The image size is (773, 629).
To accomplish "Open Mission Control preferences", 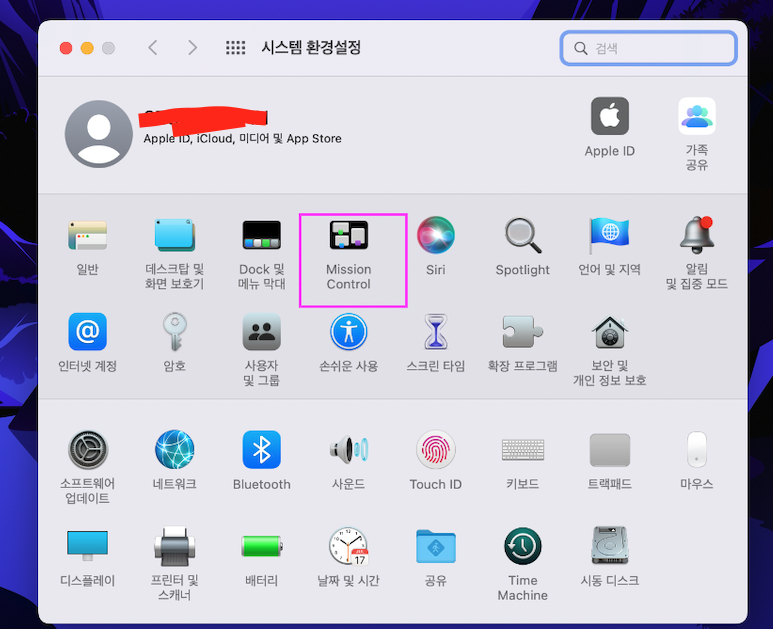I will tap(349, 236).
